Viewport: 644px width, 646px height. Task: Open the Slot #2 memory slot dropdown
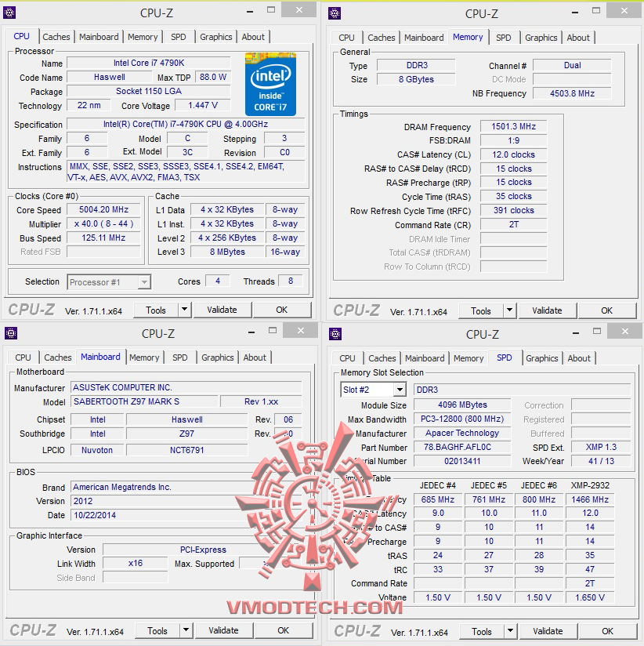(400, 390)
